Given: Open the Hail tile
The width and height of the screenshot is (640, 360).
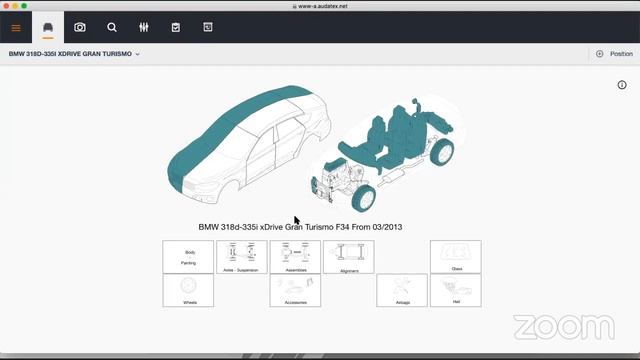Looking at the screenshot, I should click(456, 290).
